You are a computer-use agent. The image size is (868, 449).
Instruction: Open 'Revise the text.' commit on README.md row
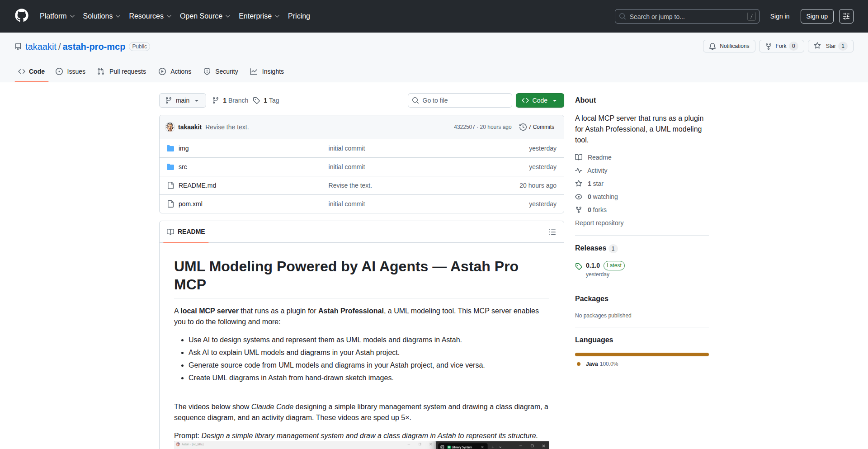click(350, 185)
